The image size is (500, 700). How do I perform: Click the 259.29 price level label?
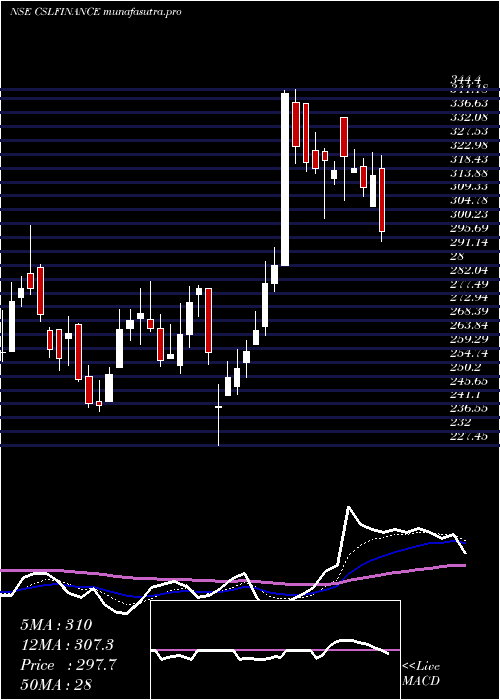[469, 339]
